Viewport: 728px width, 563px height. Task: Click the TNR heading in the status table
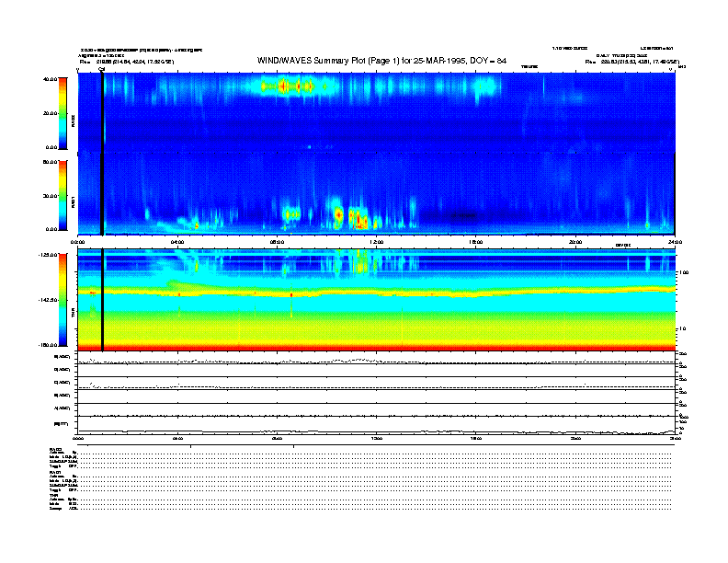pyautogui.click(x=53, y=495)
